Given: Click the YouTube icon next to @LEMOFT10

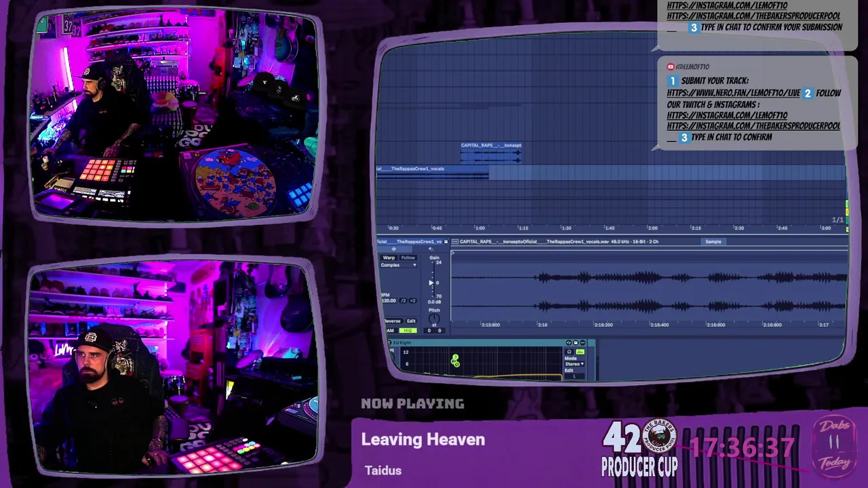Looking at the screenshot, I should [671, 66].
